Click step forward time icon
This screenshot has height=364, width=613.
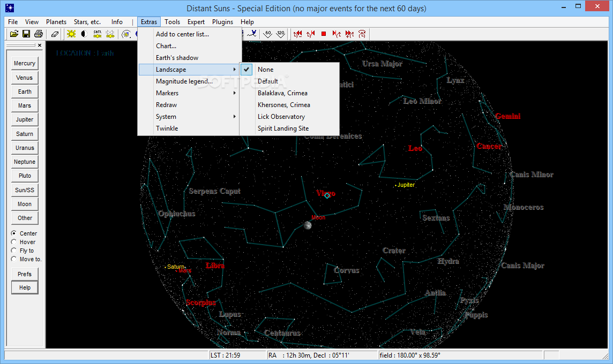[336, 34]
